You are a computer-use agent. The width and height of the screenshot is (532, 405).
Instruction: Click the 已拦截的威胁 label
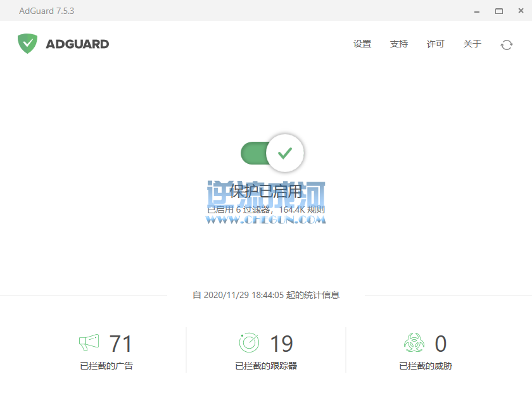click(x=426, y=366)
